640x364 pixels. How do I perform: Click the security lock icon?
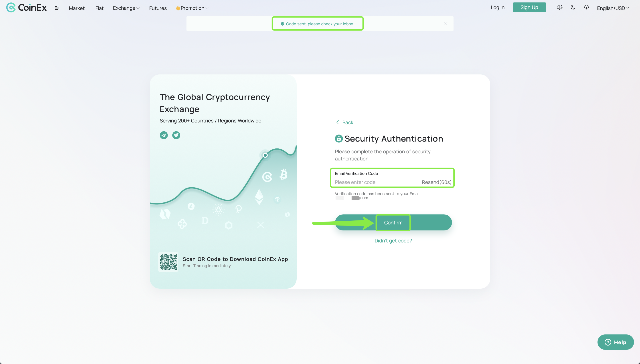(x=338, y=138)
